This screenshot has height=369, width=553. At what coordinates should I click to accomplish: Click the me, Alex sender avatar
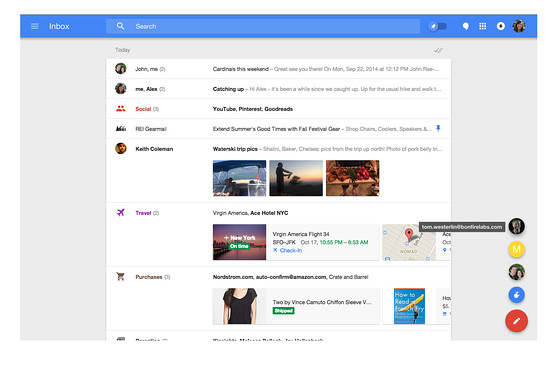click(121, 88)
